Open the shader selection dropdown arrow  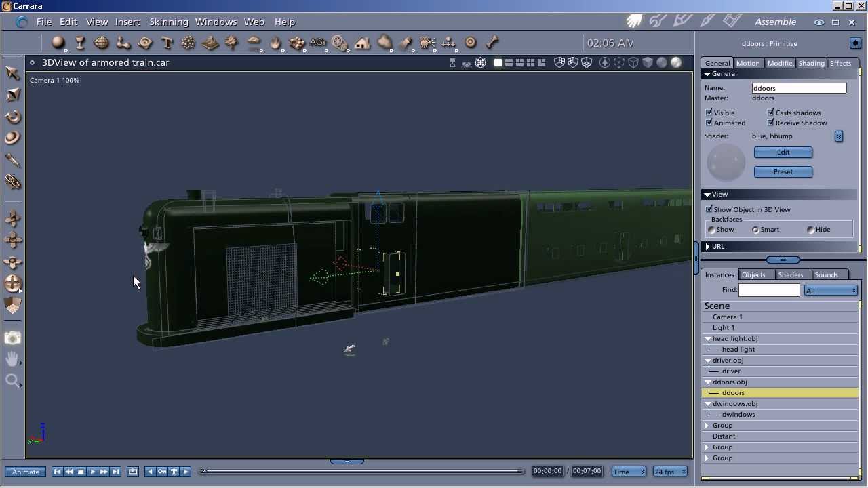click(x=839, y=136)
